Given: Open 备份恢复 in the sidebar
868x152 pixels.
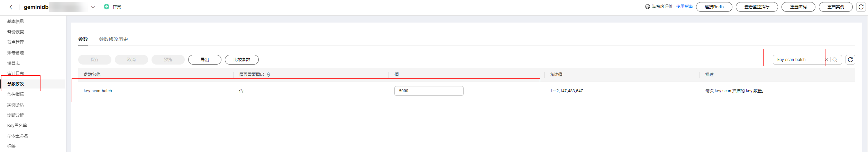Looking at the screenshot, I should pos(16,32).
